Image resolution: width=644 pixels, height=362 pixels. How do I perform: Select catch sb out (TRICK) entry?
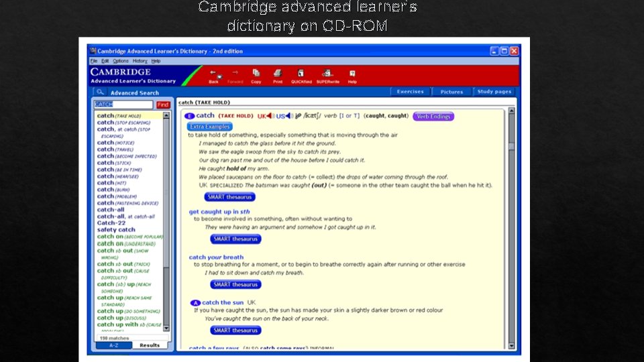tap(123, 264)
